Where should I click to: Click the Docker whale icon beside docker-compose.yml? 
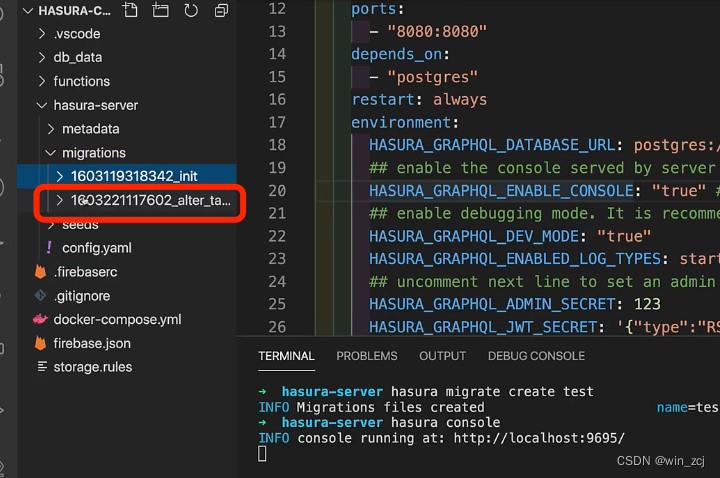pos(40,319)
